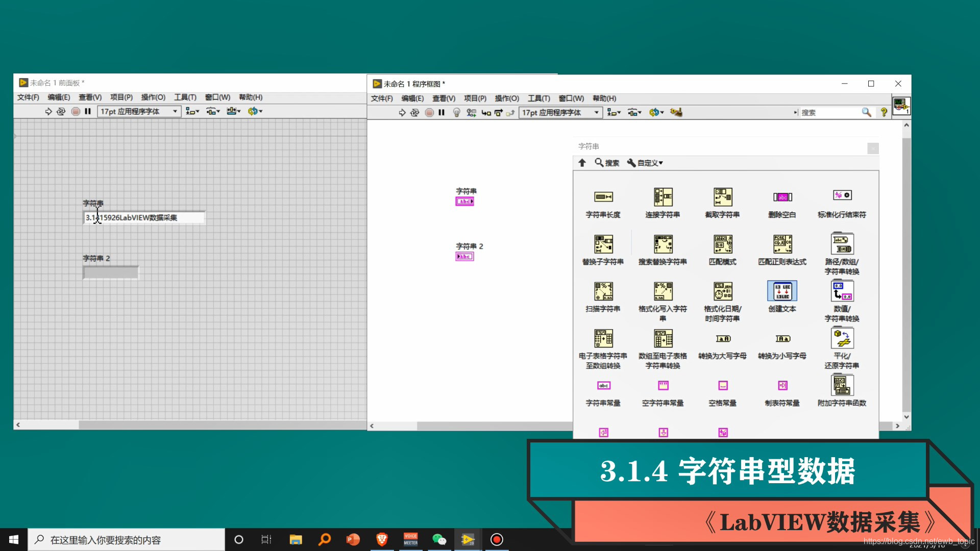Choose Flatten/Unflatten String (平化/还原字符串) subpalette

[842, 338]
